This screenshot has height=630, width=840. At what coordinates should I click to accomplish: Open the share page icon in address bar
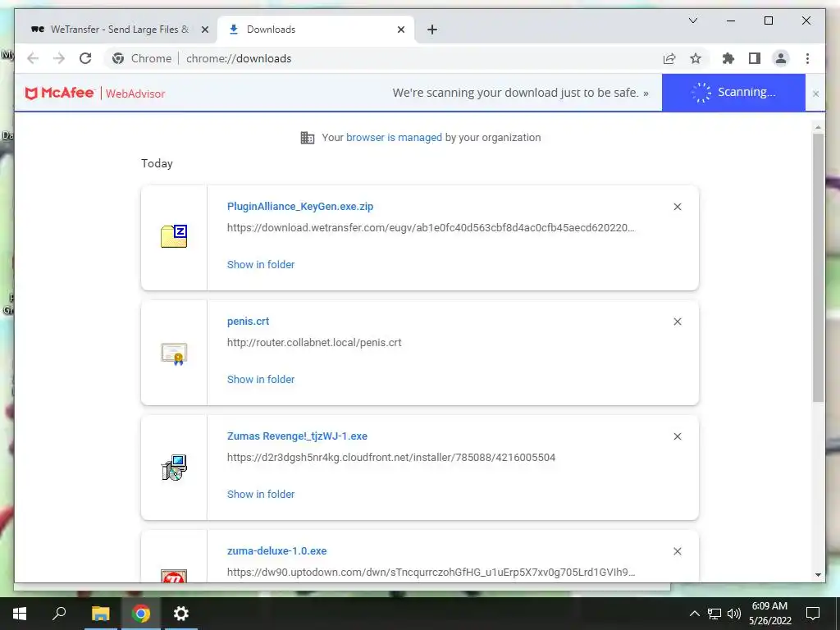669,58
